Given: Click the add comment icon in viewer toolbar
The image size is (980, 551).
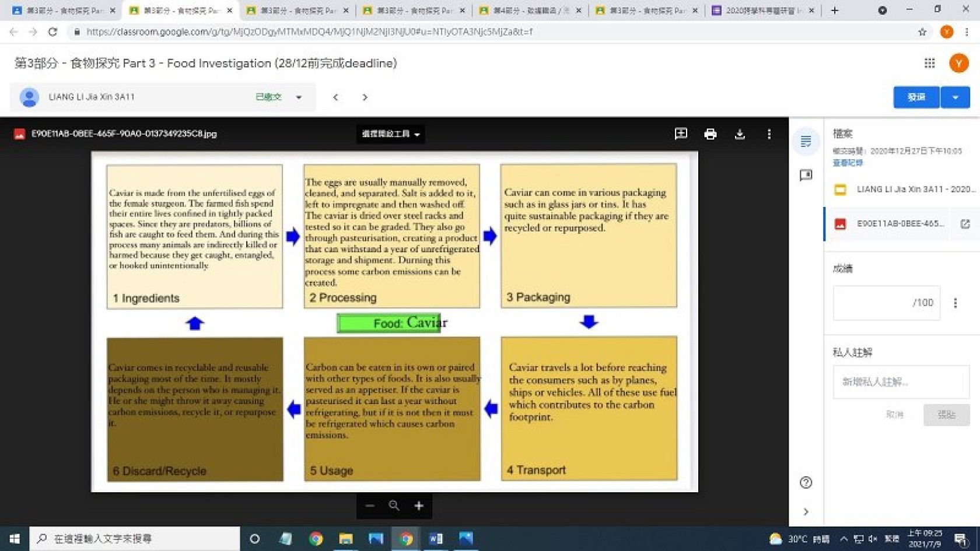Looking at the screenshot, I should [x=680, y=134].
